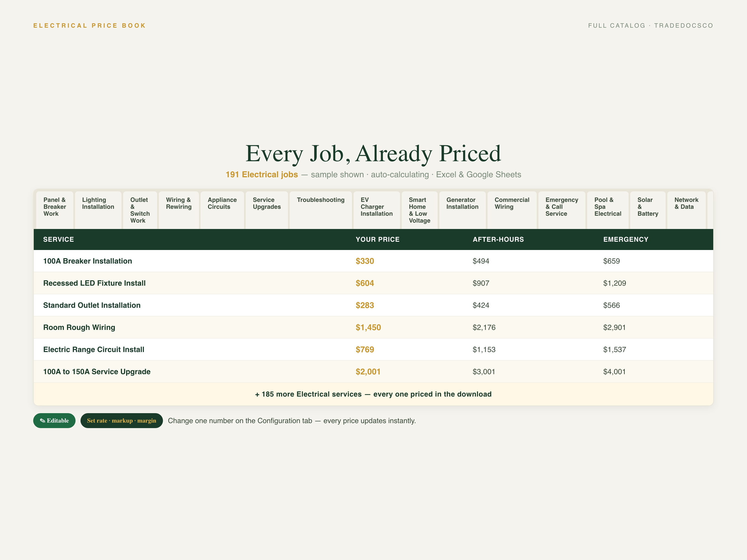The height and width of the screenshot is (560, 747).
Task: Click the $1,209 emergency value
Action: (615, 283)
